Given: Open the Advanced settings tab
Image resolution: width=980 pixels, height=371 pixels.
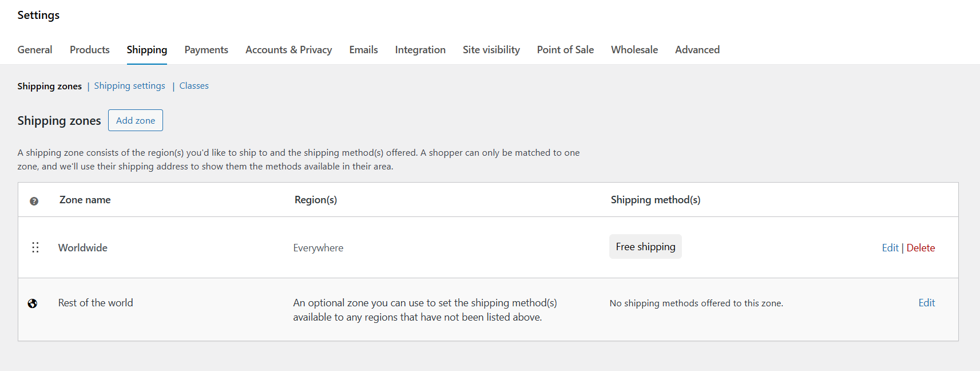Looking at the screenshot, I should [x=697, y=50].
